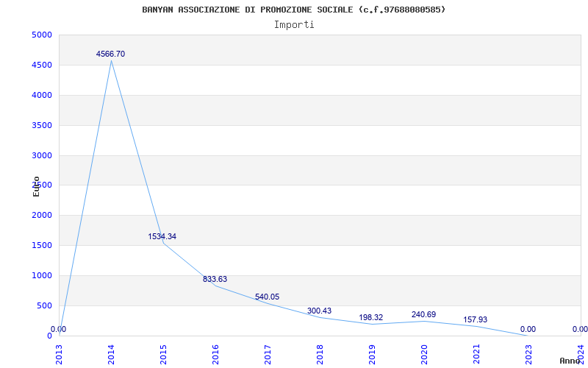
Task: Click the 157.93 data label
Action: (x=475, y=320)
